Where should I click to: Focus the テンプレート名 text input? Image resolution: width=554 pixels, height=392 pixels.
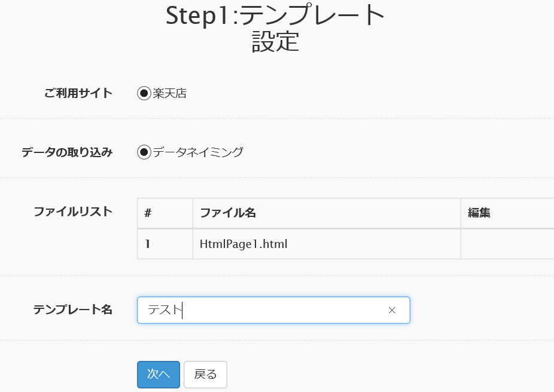tap(273, 310)
